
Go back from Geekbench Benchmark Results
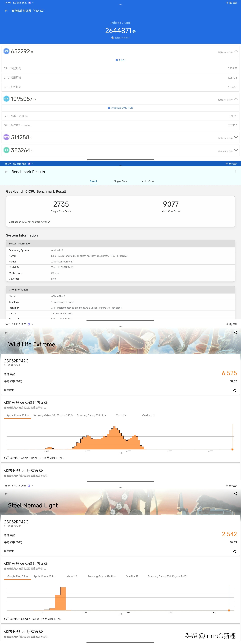[x=6, y=172]
